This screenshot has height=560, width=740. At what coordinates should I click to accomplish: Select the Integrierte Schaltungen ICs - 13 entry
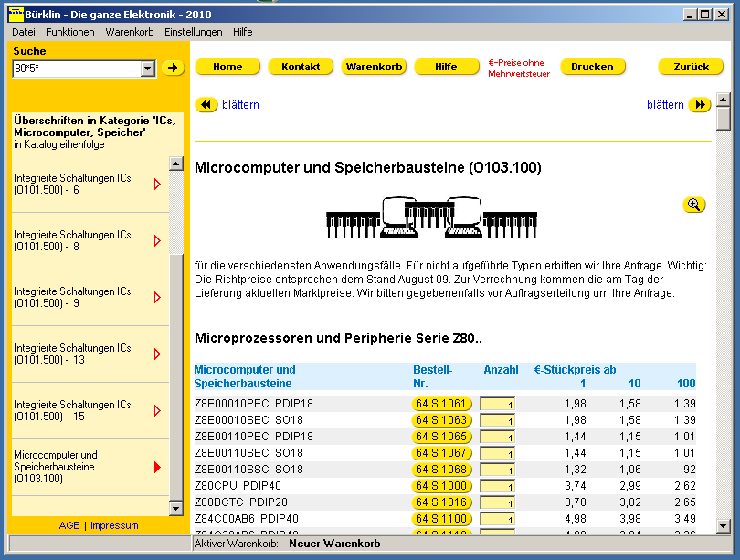point(90,354)
